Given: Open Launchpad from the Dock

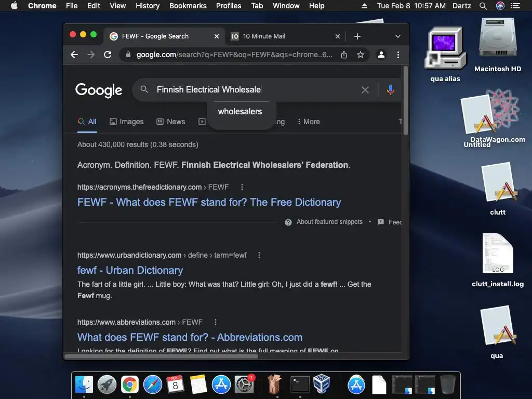Looking at the screenshot, I should click(107, 385).
